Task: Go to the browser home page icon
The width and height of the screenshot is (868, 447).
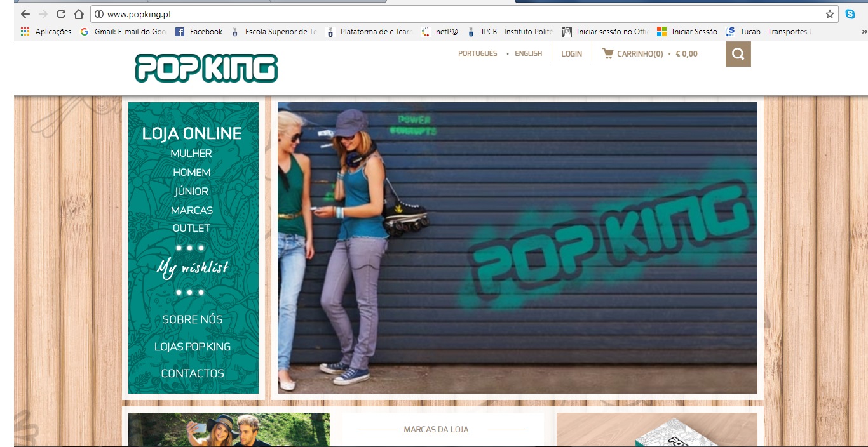Action: 79,14
